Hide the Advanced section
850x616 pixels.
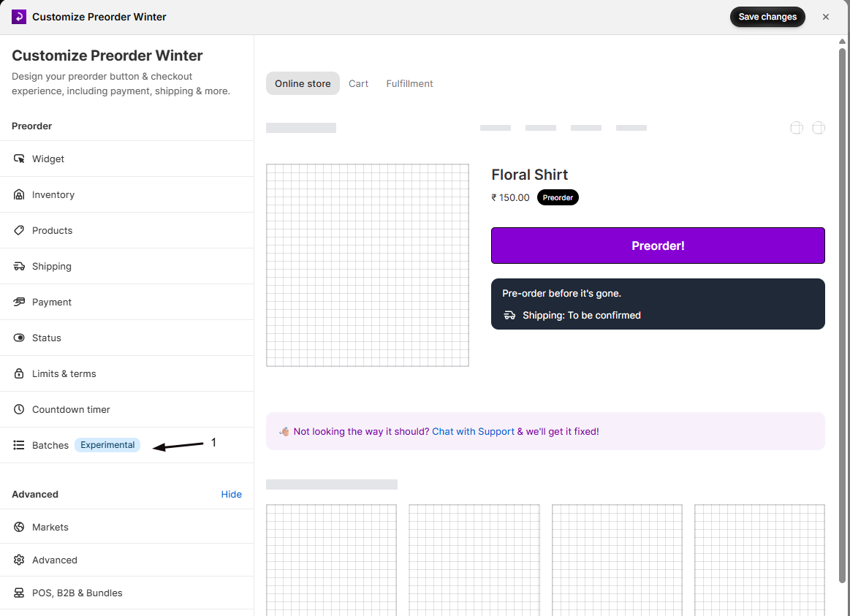pyautogui.click(x=232, y=494)
